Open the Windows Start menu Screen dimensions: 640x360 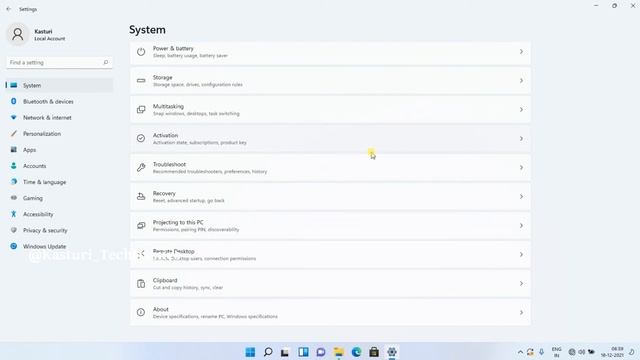tap(250, 352)
